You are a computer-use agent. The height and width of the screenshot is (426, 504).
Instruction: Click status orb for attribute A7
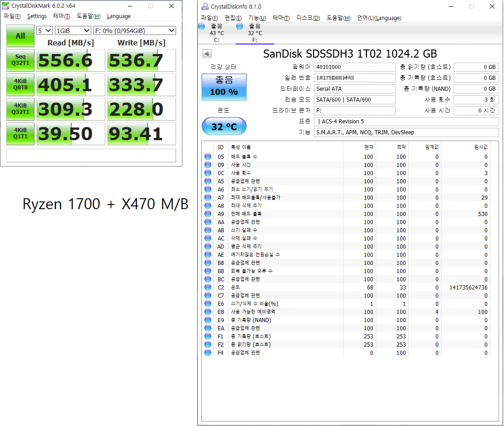tap(208, 197)
